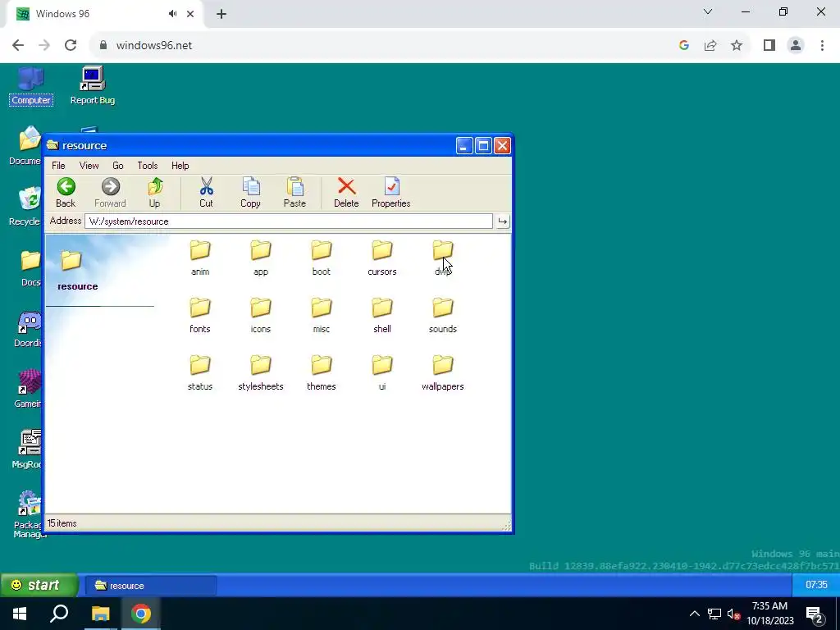Open Chrome side panel button
Image resolution: width=840 pixels, height=630 pixels.
click(769, 46)
